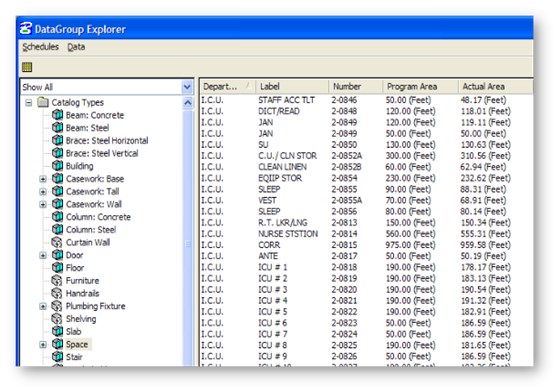Click the Floor catalog icon
The height and width of the screenshot is (392, 560).
point(57,267)
